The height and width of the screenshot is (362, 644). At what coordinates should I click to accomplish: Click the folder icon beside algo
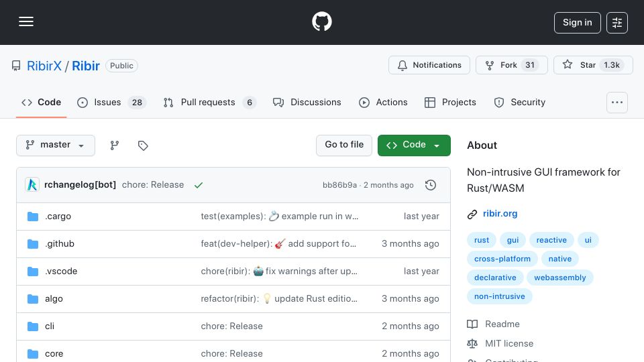33,299
